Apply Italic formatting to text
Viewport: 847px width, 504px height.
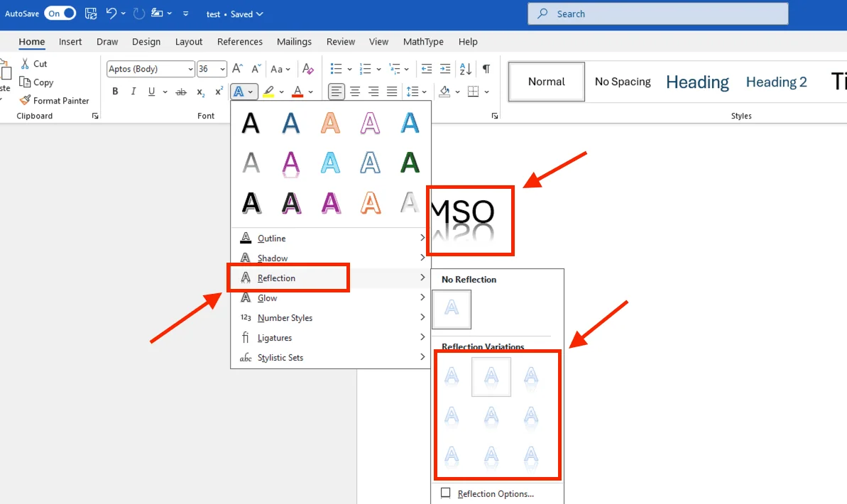tap(133, 92)
